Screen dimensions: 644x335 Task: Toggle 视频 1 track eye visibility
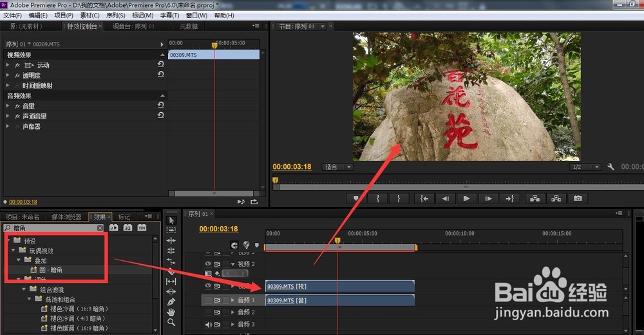(x=208, y=285)
